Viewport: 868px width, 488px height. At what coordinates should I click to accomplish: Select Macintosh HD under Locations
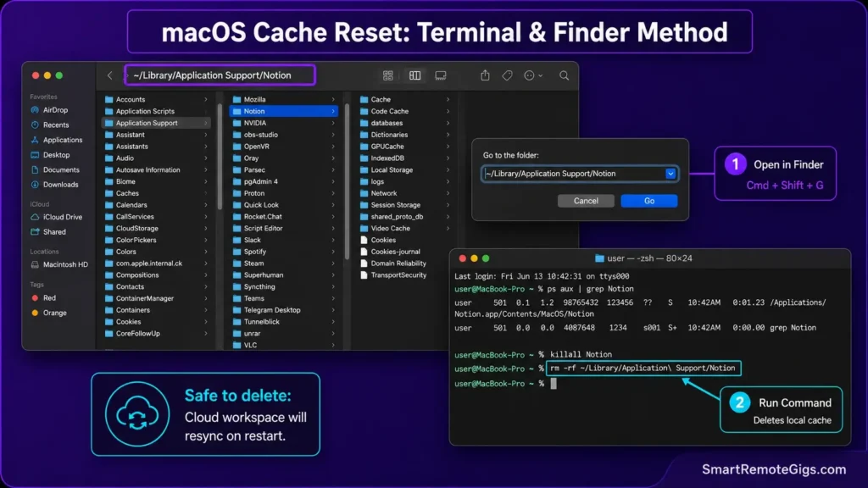[59, 264]
